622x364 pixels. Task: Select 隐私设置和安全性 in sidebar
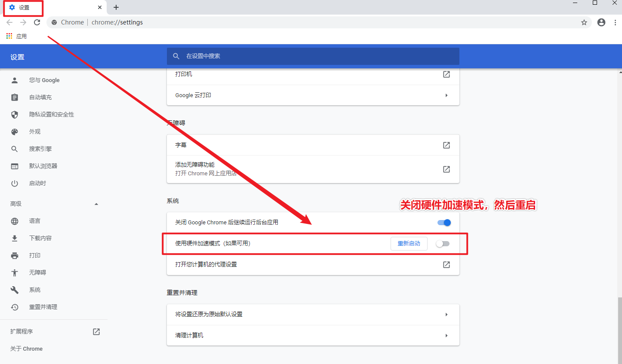[x=52, y=115]
